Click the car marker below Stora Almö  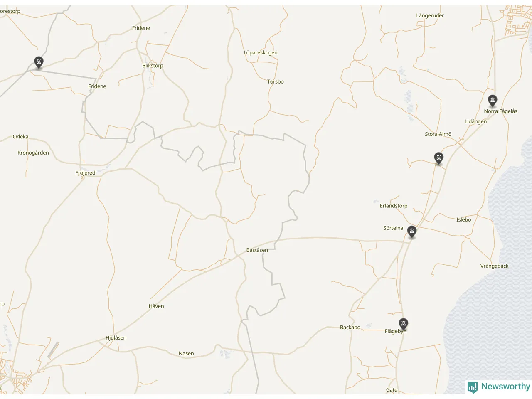click(438, 158)
